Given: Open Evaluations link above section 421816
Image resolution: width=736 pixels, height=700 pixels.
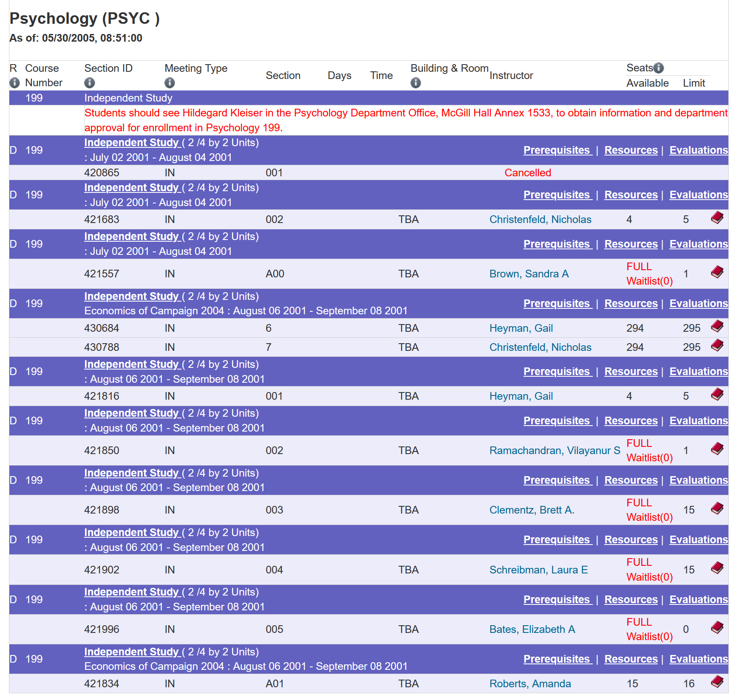Looking at the screenshot, I should (699, 372).
